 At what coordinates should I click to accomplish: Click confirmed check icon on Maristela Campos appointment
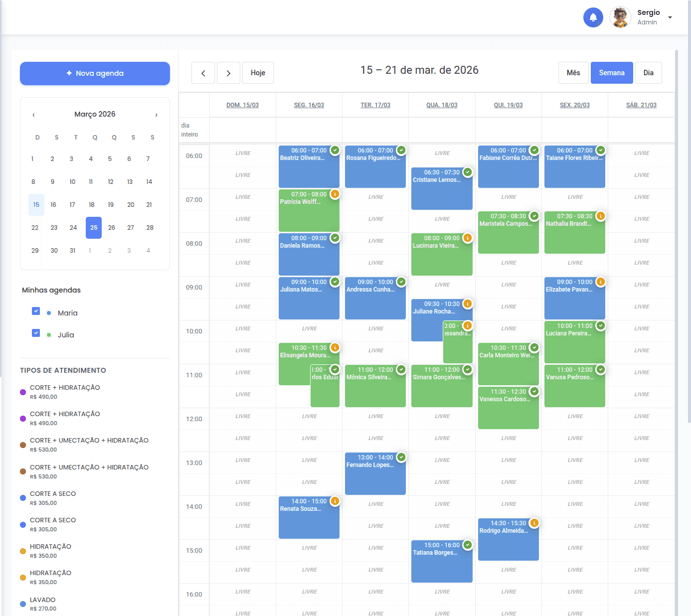[534, 216]
